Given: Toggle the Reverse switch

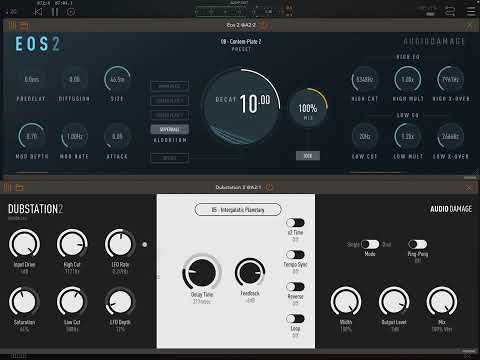Looking at the screenshot, I should click(295, 287).
